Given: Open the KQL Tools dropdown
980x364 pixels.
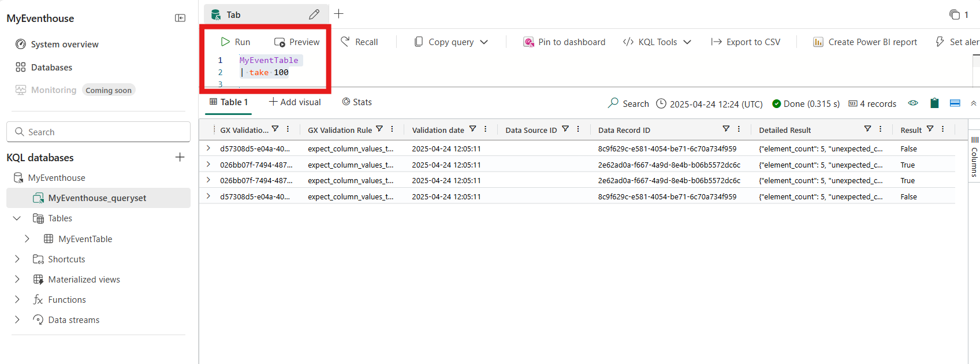Looking at the screenshot, I should point(687,42).
